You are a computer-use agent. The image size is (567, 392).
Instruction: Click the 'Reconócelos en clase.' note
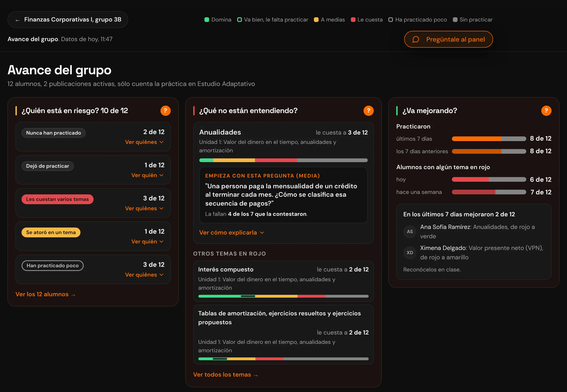[432, 270]
